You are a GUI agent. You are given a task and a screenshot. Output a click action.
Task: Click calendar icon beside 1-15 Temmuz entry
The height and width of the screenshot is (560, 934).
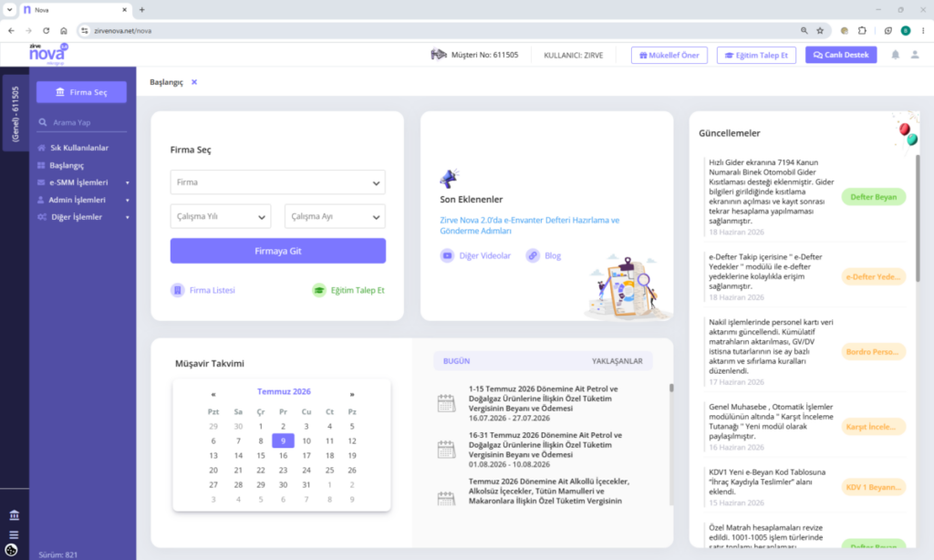point(446,403)
